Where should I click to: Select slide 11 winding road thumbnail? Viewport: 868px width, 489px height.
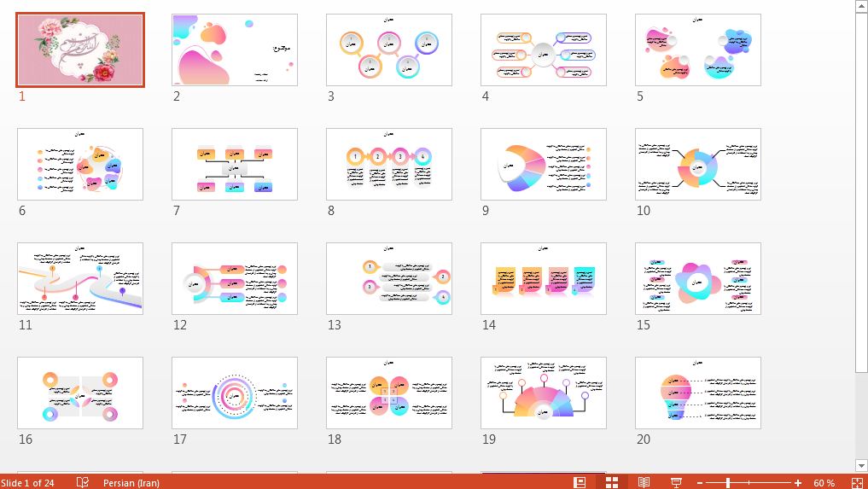coord(80,278)
